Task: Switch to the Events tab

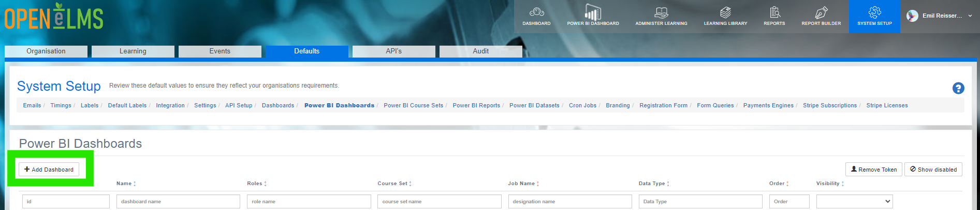Action: coord(220,51)
